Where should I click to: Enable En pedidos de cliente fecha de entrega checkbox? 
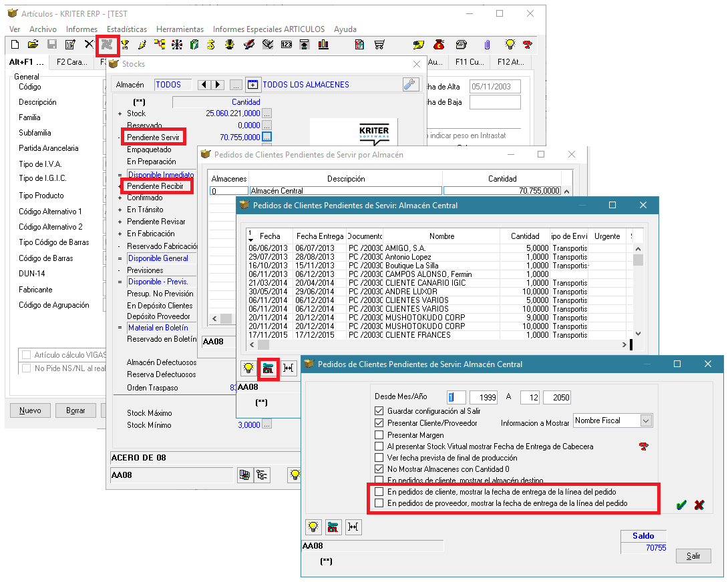[x=379, y=491]
